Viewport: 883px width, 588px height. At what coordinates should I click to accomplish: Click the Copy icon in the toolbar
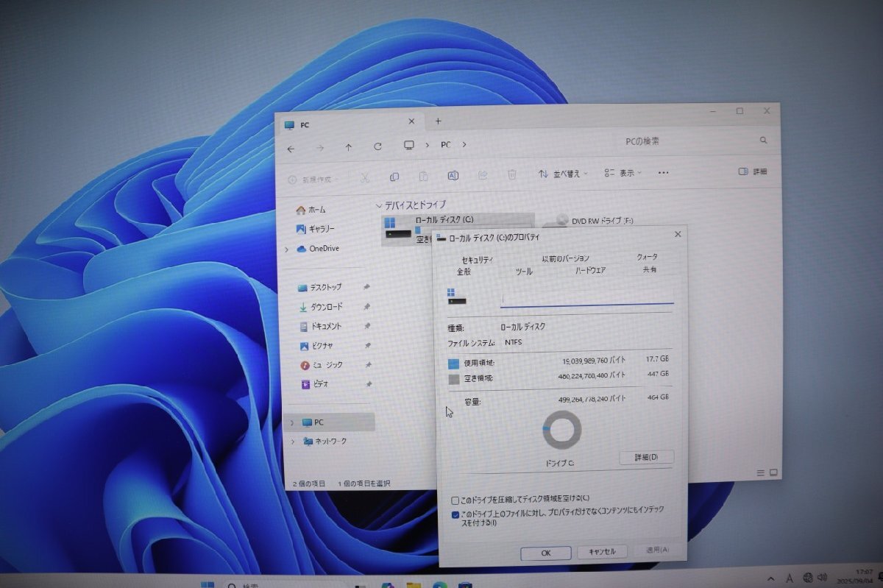(x=394, y=176)
